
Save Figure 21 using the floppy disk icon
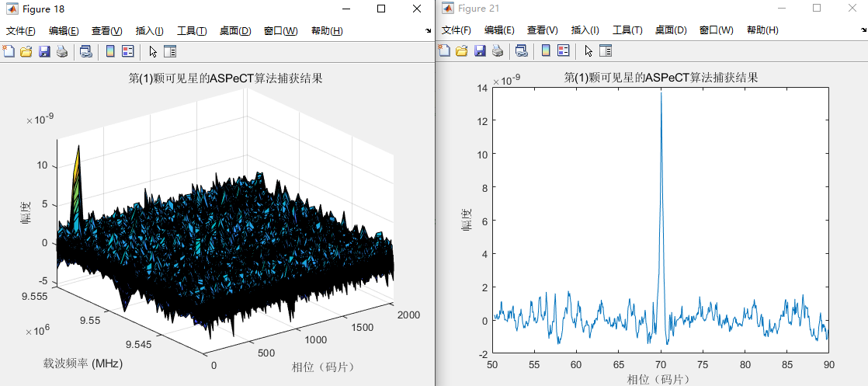(x=480, y=51)
